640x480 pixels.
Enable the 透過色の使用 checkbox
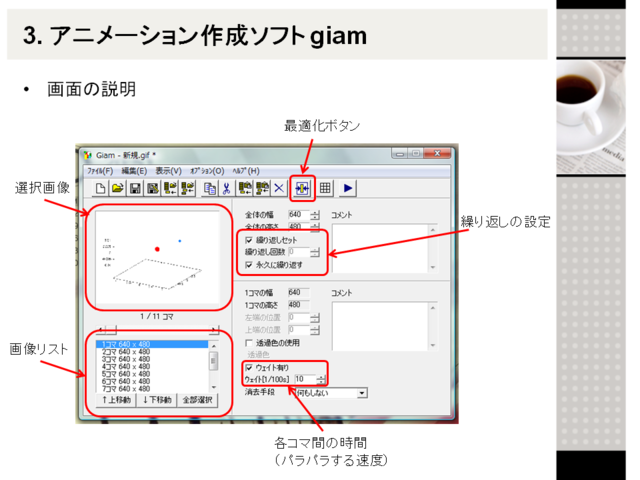click(x=249, y=343)
